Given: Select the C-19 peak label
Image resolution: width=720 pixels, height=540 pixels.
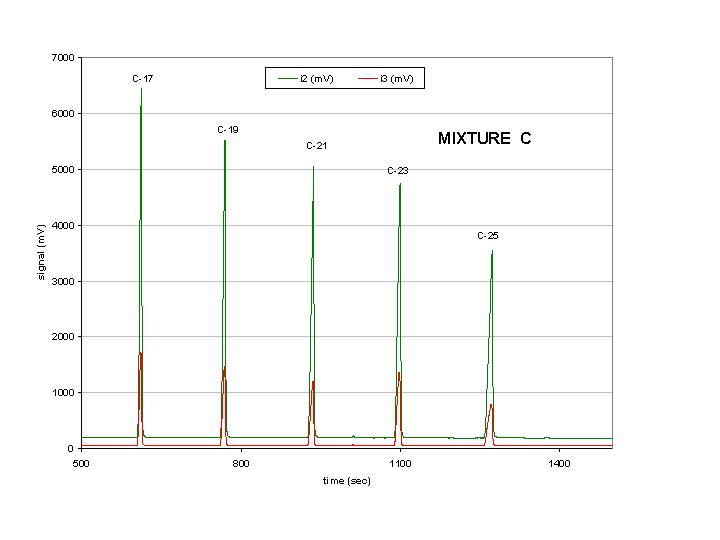Looking at the screenshot, I should pos(228,129).
